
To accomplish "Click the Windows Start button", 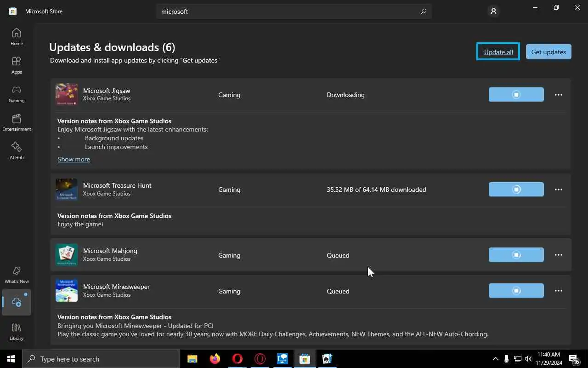I will click(11, 359).
